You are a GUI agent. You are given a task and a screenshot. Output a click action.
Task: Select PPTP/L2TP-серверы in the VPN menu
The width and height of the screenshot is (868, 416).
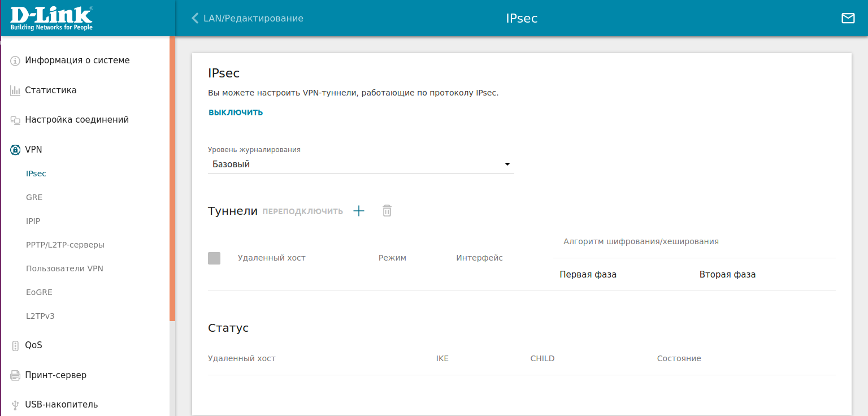click(65, 245)
